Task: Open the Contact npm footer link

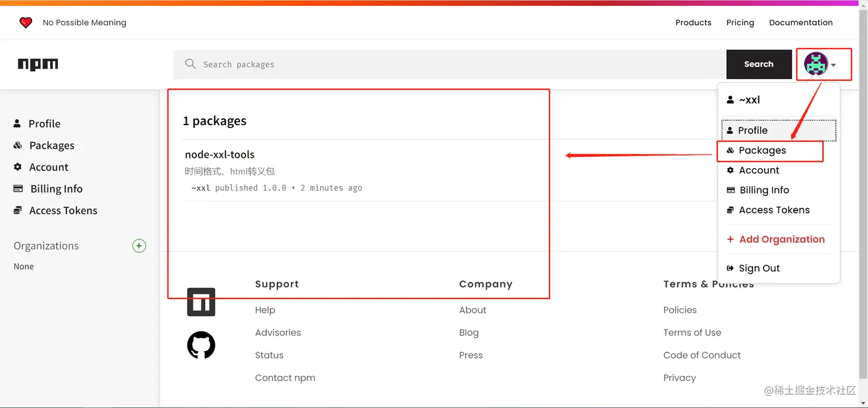Action: tap(285, 378)
